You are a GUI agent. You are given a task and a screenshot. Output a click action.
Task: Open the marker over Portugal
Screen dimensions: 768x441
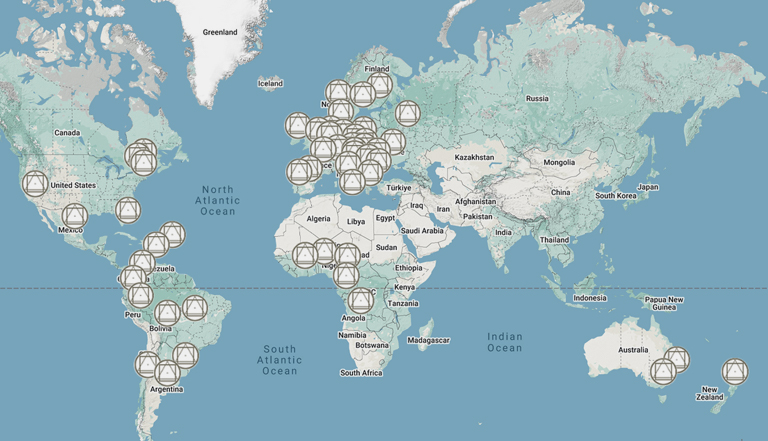click(299, 172)
